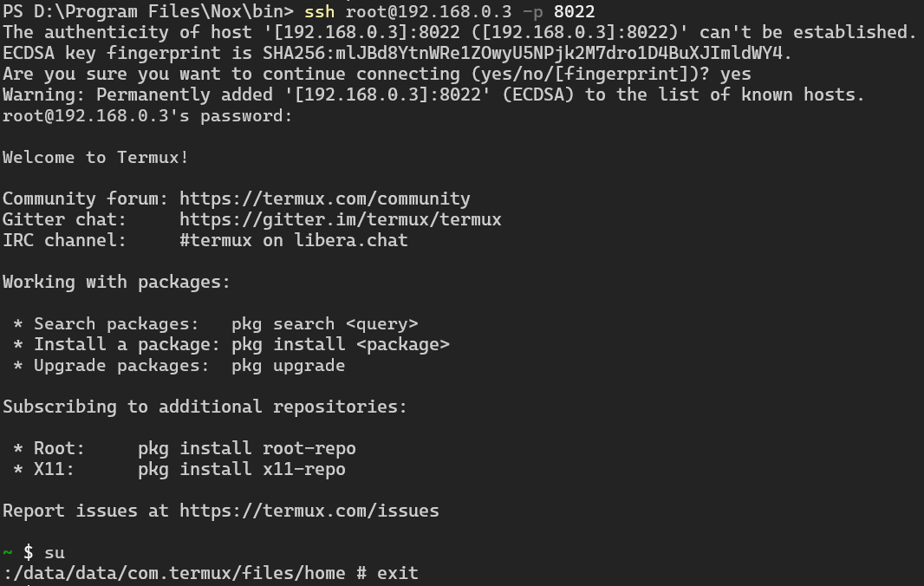The width and height of the screenshot is (924, 586).
Task: Click the 'pkg install root-repo' command
Action: coord(247,449)
